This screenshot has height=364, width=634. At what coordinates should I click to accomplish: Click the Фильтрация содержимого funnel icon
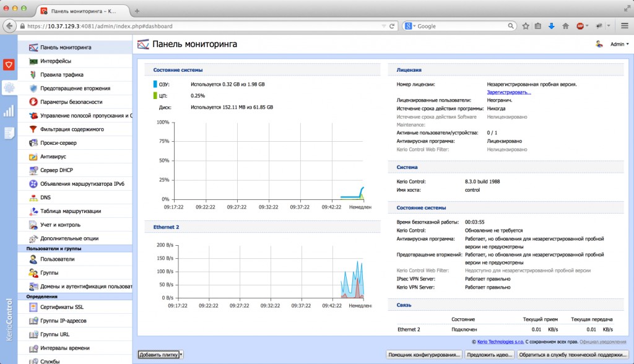pos(33,129)
